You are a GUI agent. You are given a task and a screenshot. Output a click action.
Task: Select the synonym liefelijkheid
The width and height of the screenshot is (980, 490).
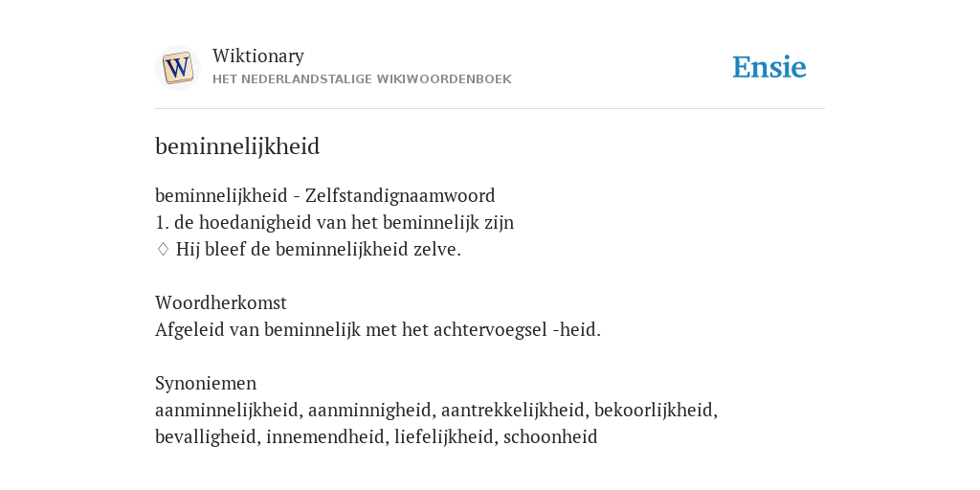(x=444, y=436)
